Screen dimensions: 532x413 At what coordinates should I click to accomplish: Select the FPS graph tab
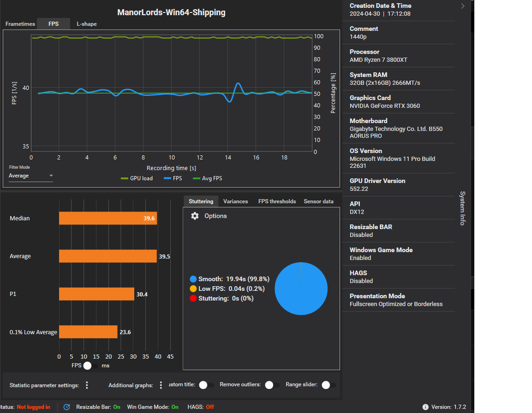[x=53, y=24]
